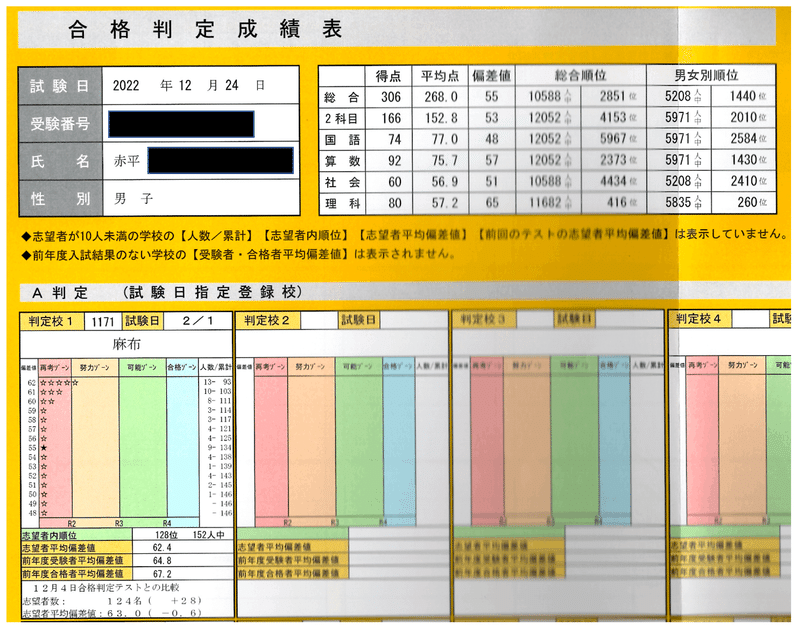Screen dimensions: 800x632
Task: Click the 算数 average 75.7
Action: (444, 161)
